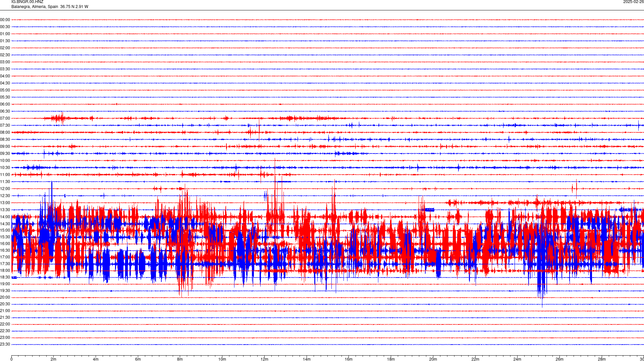Select the 13:00 time row label
The width and height of the screenshot is (644, 362).
(5, 203)
